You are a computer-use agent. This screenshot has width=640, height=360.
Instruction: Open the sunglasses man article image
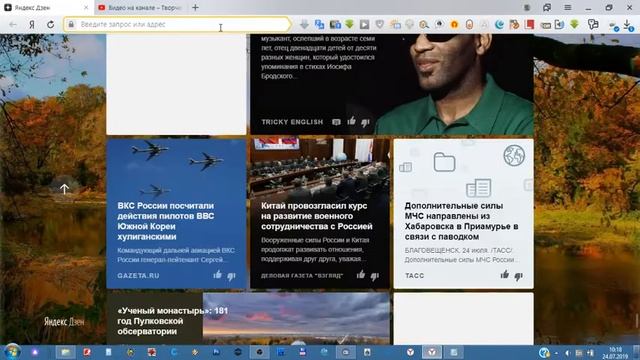pyautogui.click(x=453, y=84)
